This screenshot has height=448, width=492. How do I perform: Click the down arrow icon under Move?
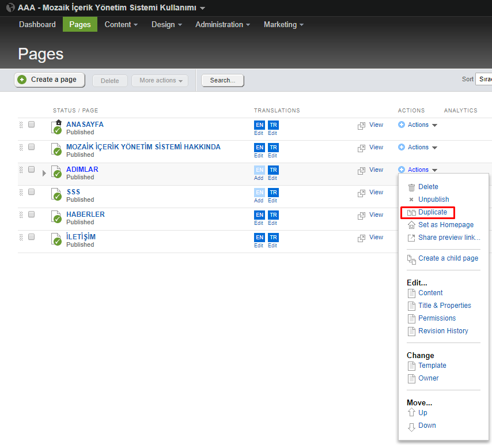tap(411, 427)
